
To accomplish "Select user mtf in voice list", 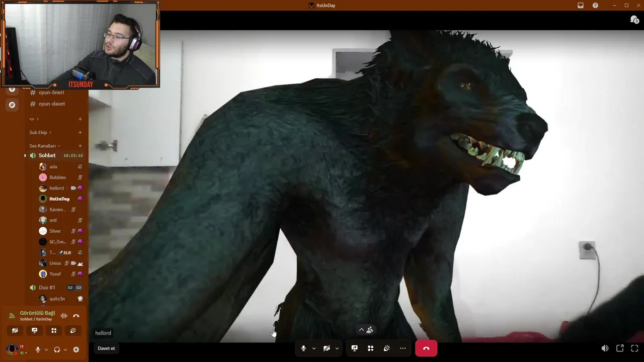I will (53, 220).
